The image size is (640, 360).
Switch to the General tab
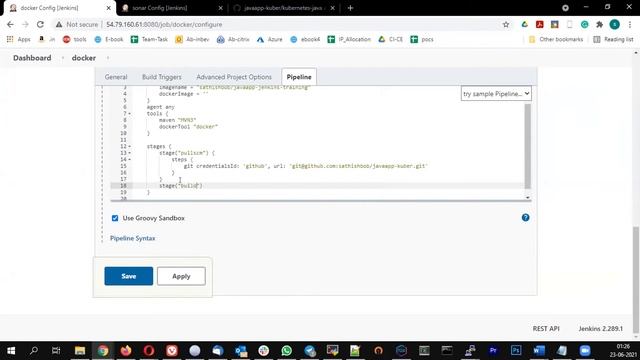116,77
